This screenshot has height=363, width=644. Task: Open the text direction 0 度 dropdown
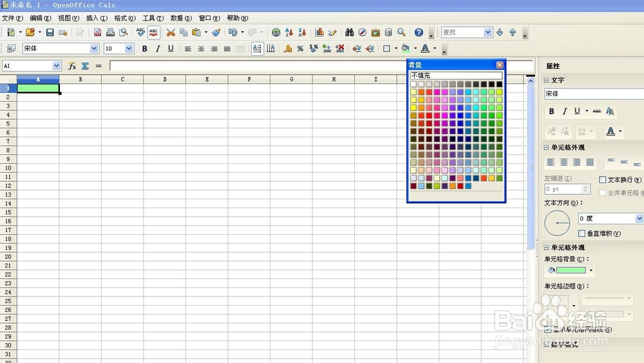point(639,219)
